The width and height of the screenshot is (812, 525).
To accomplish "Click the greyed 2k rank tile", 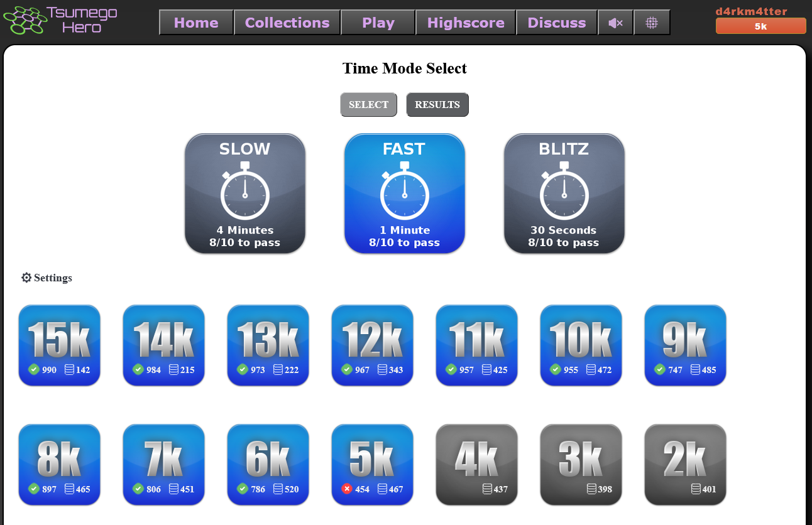I will 685,464.
